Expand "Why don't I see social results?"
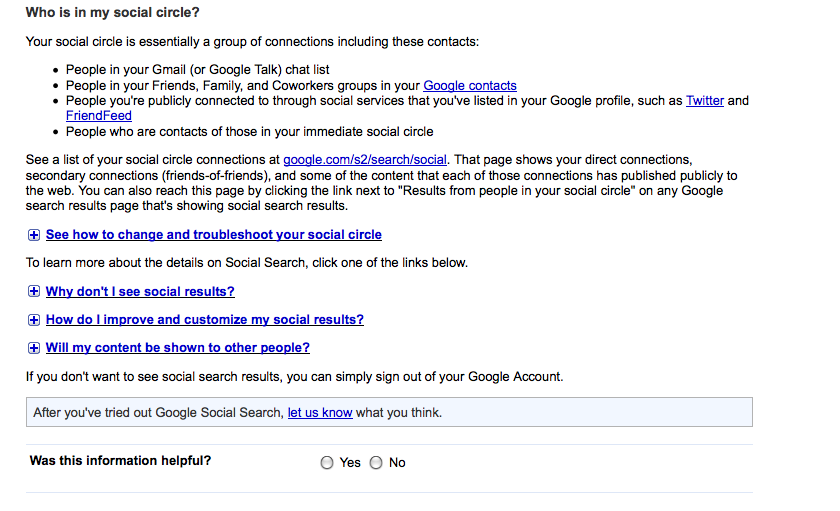This screenshot has width=840, height=511. point(140,291)
